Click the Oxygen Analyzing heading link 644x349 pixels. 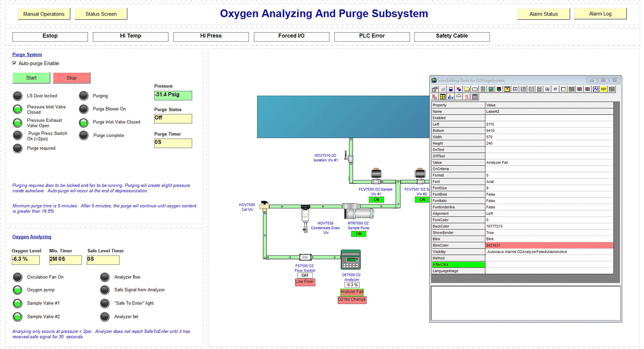[x=32, y=237]
